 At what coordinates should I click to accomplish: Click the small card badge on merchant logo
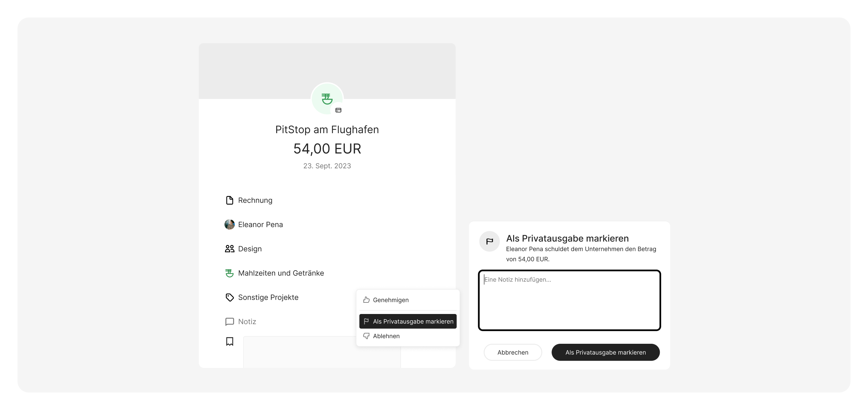tap(338, 110)
